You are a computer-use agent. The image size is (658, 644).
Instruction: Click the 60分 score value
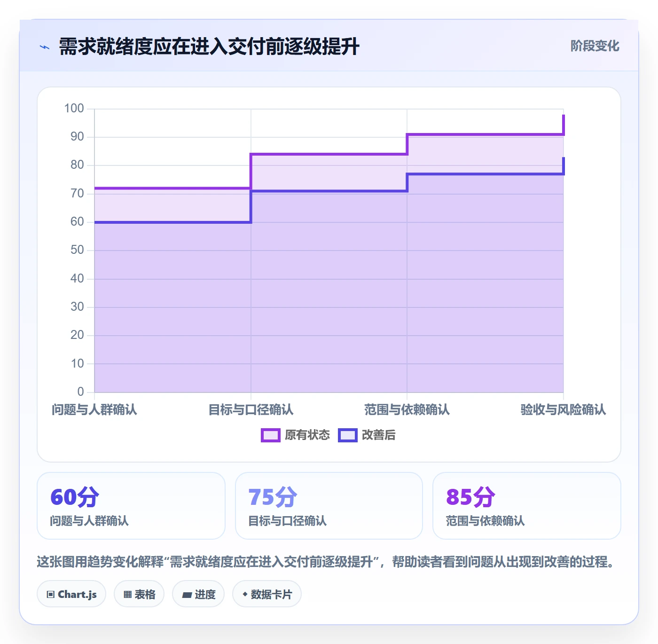tap(75, 497)
